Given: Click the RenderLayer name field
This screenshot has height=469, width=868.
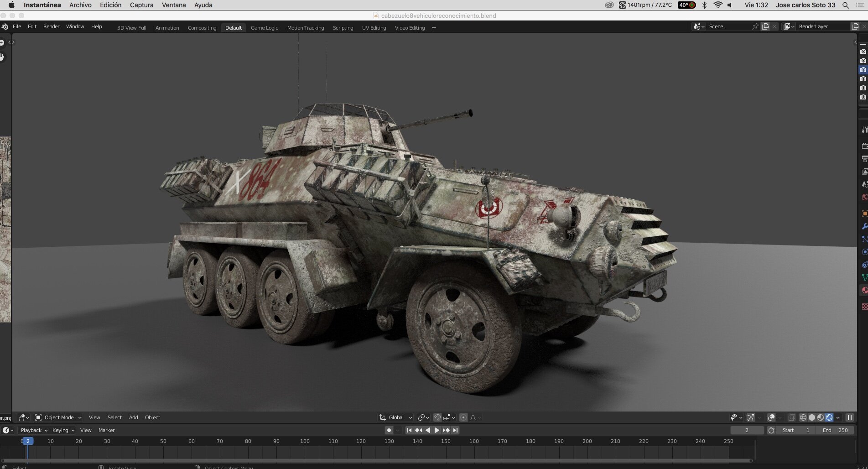Looking at the screenshot, I should click(x=823, y=26).
